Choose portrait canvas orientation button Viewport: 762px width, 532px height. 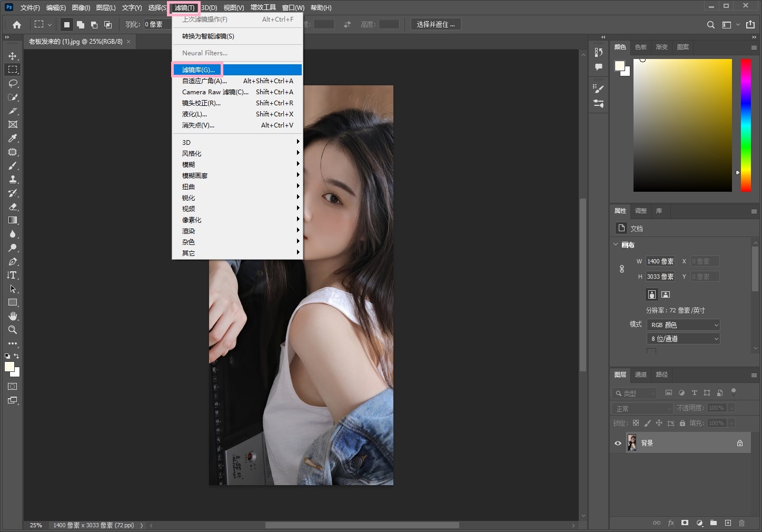(652, 294)
